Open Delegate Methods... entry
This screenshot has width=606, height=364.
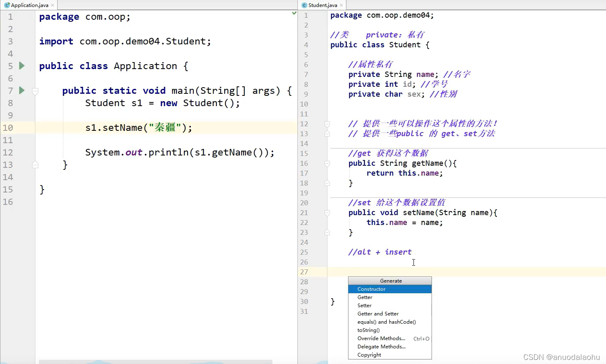click(x=390, y=347)
